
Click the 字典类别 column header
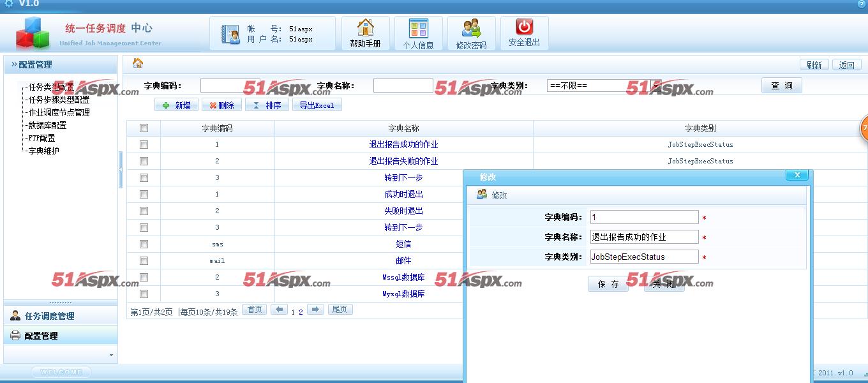tap(700, 128)
